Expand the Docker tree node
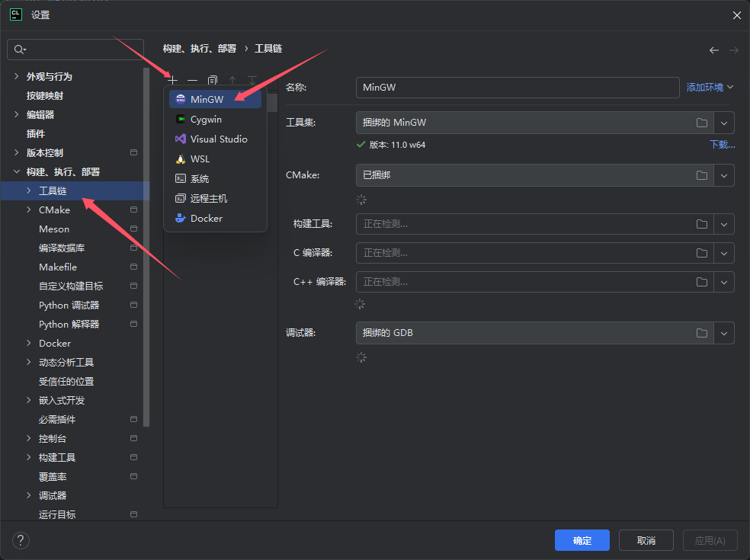 (x=29, y=343)
